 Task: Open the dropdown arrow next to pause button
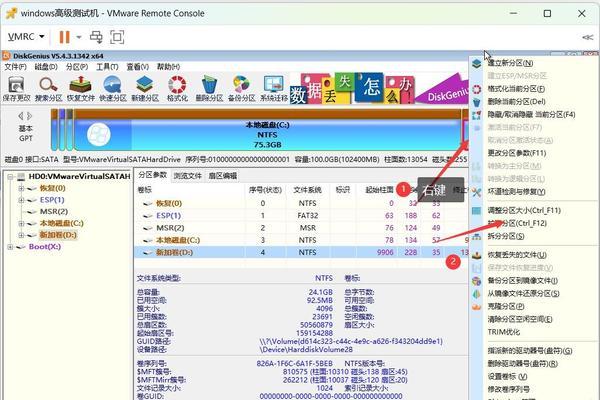click(79, 37)
